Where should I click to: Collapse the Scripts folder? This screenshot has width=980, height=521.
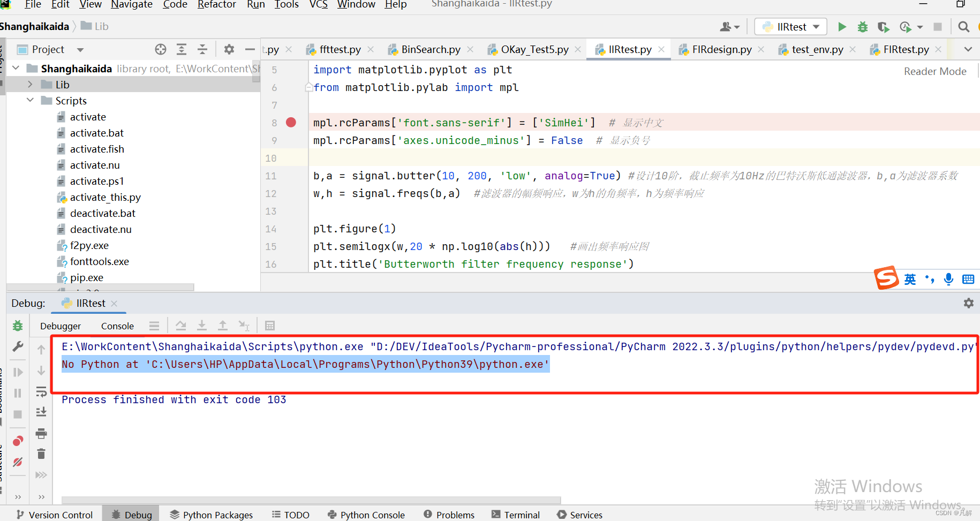[30, 100]
